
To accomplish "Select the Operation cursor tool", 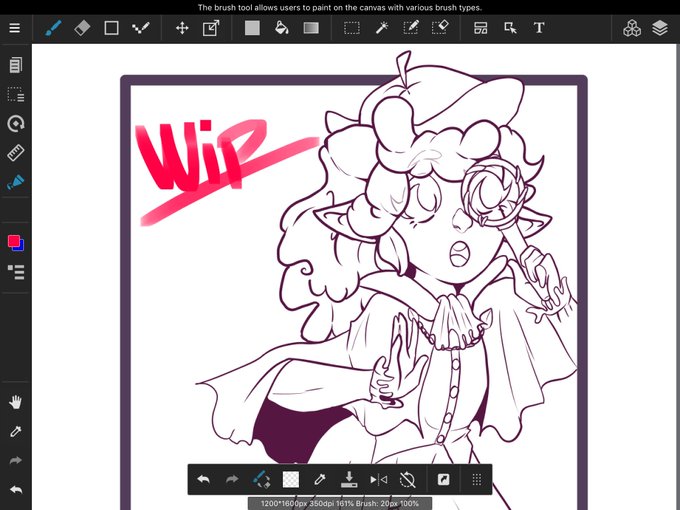I will coord(510,28).
